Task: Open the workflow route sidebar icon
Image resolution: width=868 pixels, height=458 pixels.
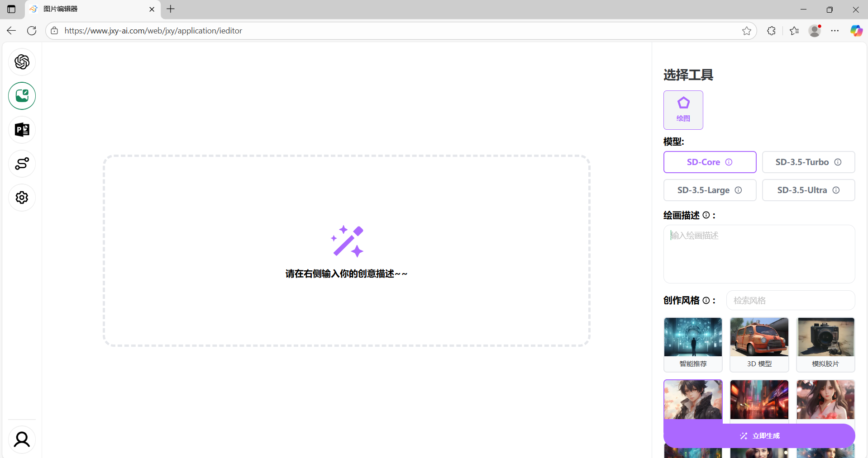Action: point(22,164)
